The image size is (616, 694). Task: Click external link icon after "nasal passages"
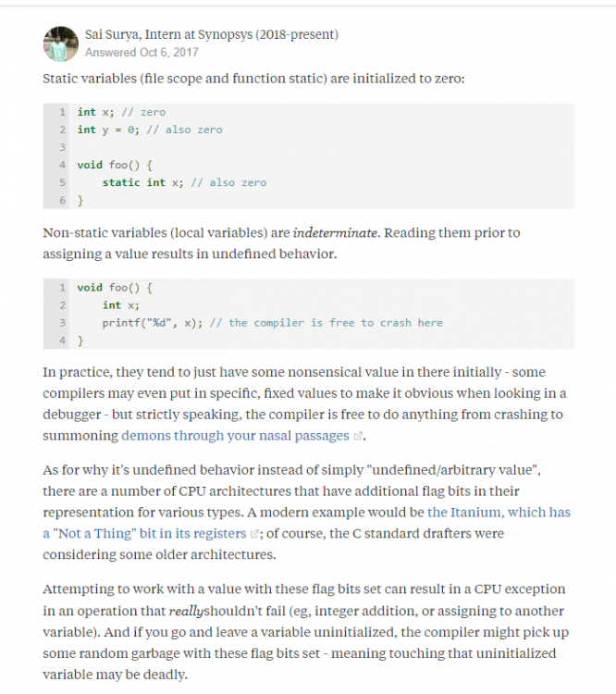click(358, 436)
